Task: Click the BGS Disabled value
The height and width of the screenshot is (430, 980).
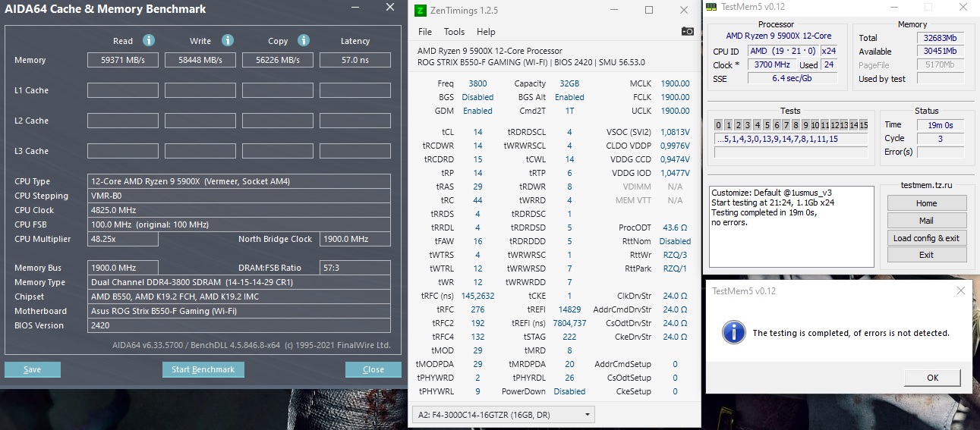Action: pos(477,97)
